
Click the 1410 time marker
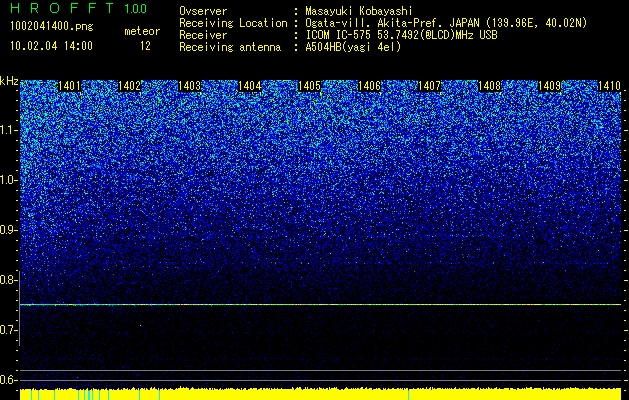click(x=609, y=86)
